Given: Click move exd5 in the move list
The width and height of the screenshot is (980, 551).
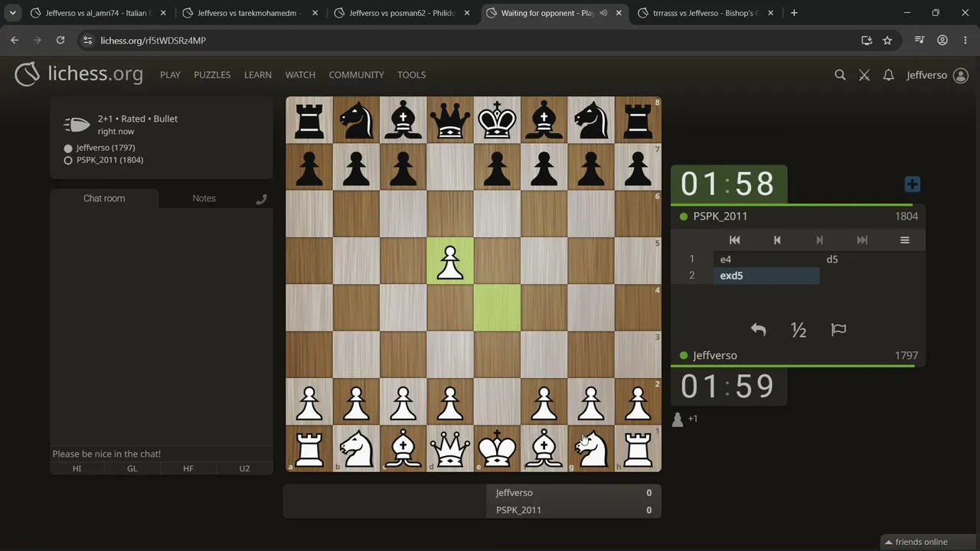Looking at the screenshot, I should point(766,275).
